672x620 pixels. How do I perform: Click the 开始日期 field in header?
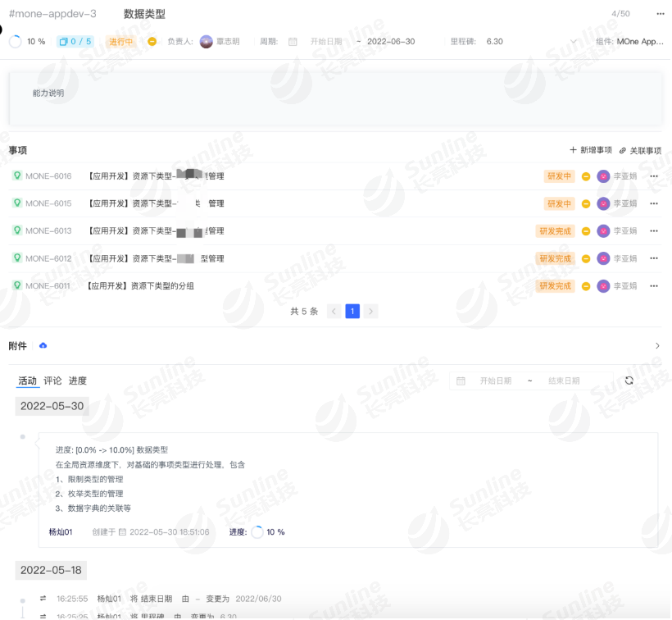tap(326, 42)
